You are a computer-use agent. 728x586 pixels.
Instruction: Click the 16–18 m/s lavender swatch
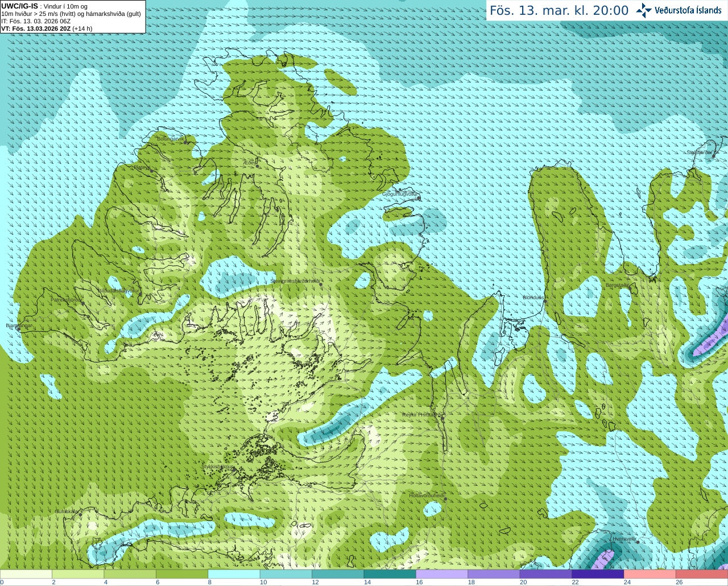point(442,574)
